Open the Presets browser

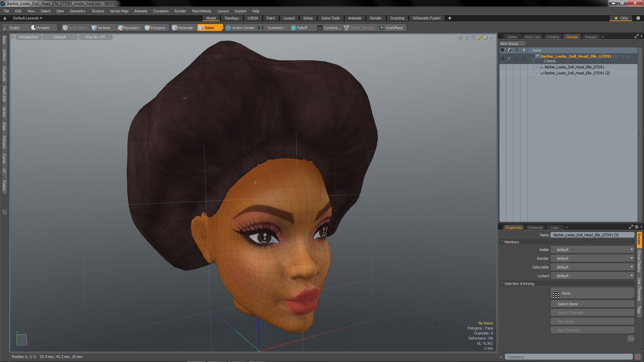40,28
